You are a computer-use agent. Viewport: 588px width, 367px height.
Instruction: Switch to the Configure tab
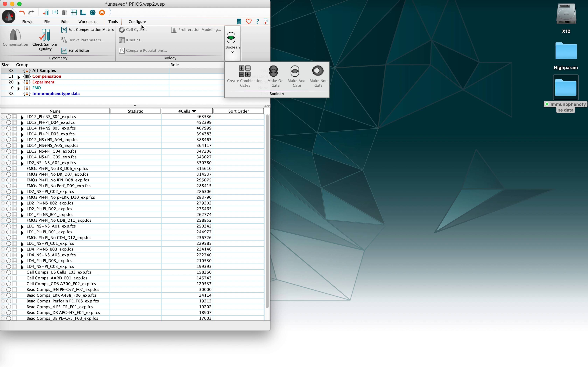pos(137,22)
